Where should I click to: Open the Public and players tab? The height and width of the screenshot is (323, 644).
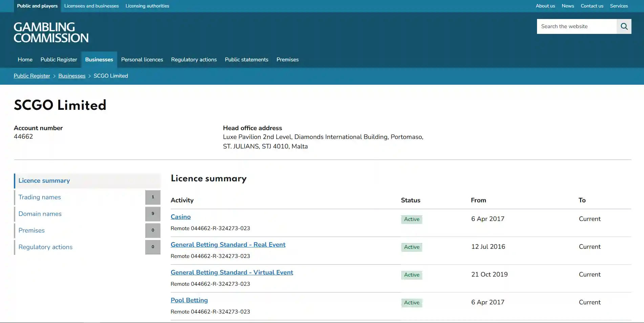point(37,6)
